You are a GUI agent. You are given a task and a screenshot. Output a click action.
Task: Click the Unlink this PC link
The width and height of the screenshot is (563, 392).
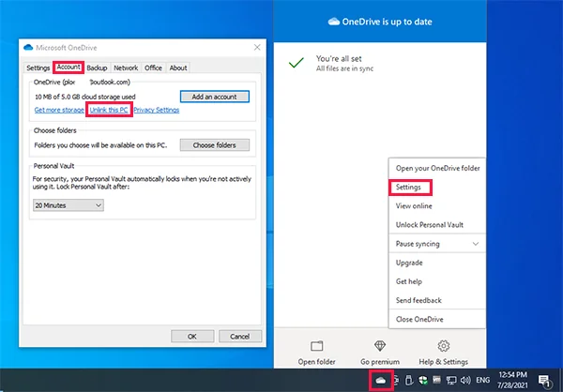point(109,110)
